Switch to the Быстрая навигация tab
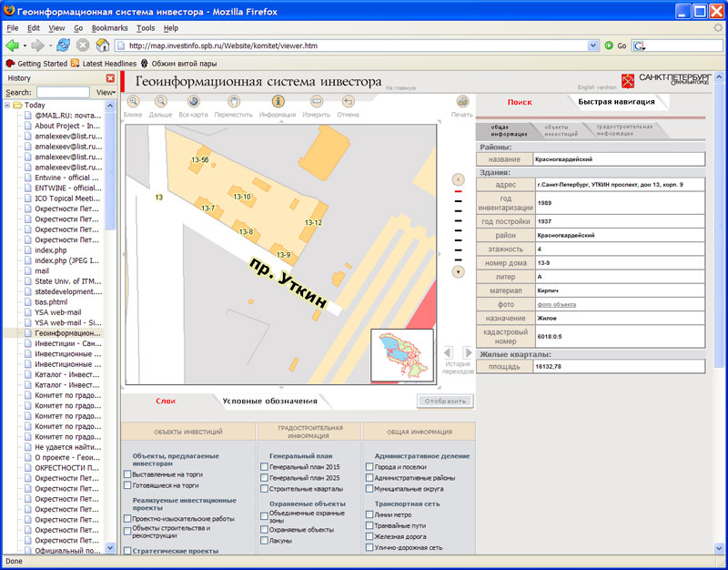Viewport: 728px width, 570px height. tap(616, 102)
